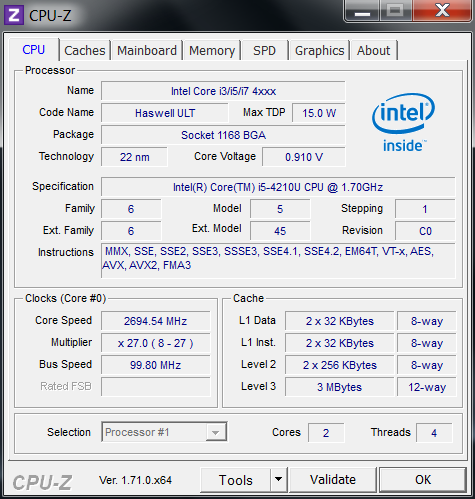Screen dimensions: 475x499
Task: Click the Code Name value 'Haswell ULT'
Action: point(165,113)
